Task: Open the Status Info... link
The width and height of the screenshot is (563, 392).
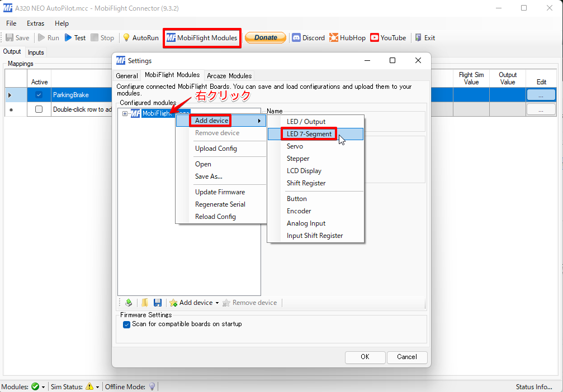Action: point(534,386)
